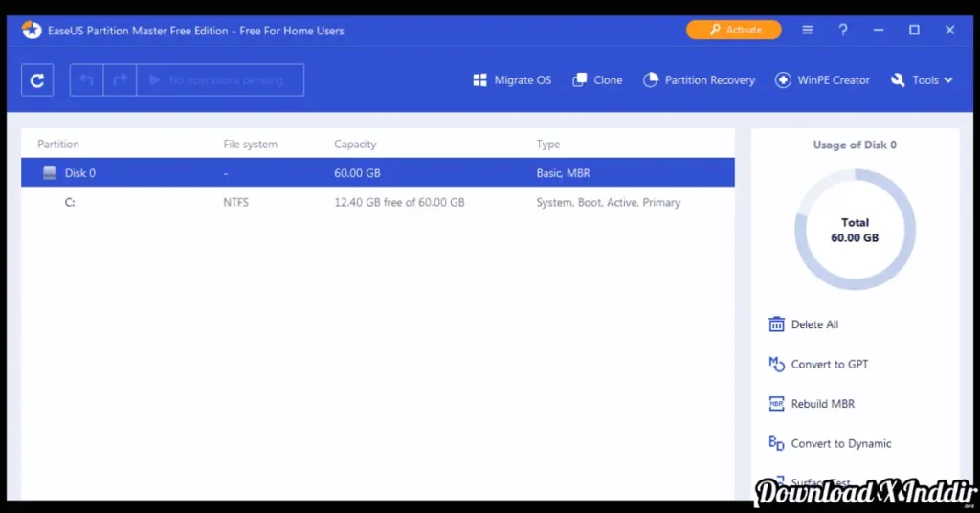Launch the Clone tool
This screenshot has height=513, width=980.
[597, 80]
